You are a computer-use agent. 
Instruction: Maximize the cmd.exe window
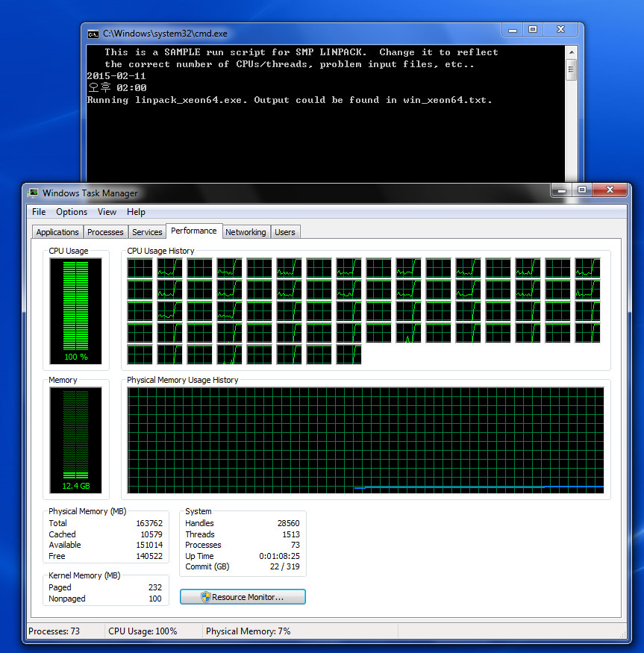(x=533, y=30)
